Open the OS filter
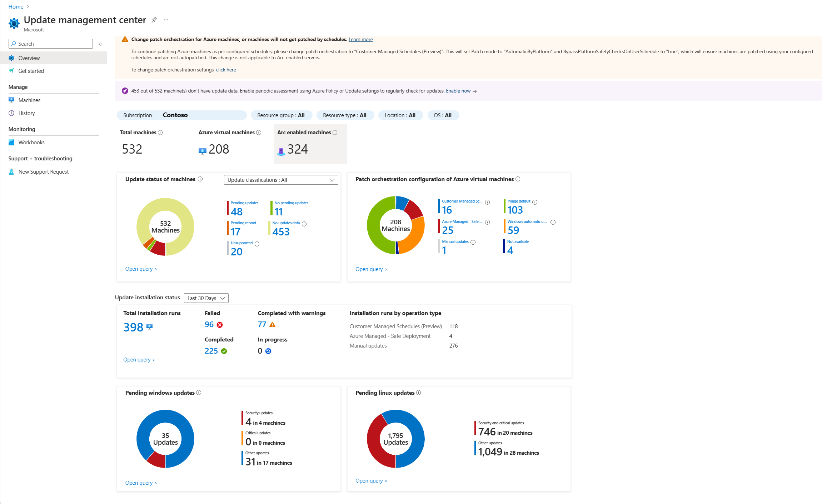The image size is (822, 504). coord(443,115)
